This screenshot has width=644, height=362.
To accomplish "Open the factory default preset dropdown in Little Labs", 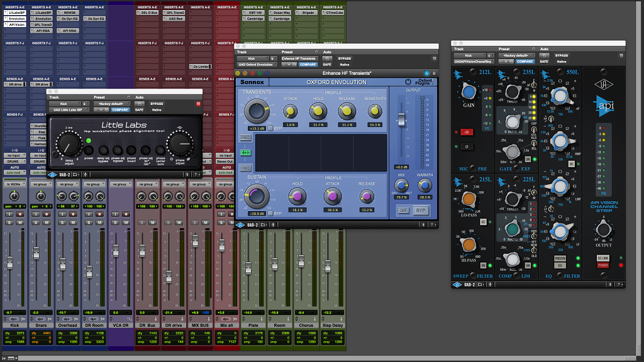I will [111, 104].
